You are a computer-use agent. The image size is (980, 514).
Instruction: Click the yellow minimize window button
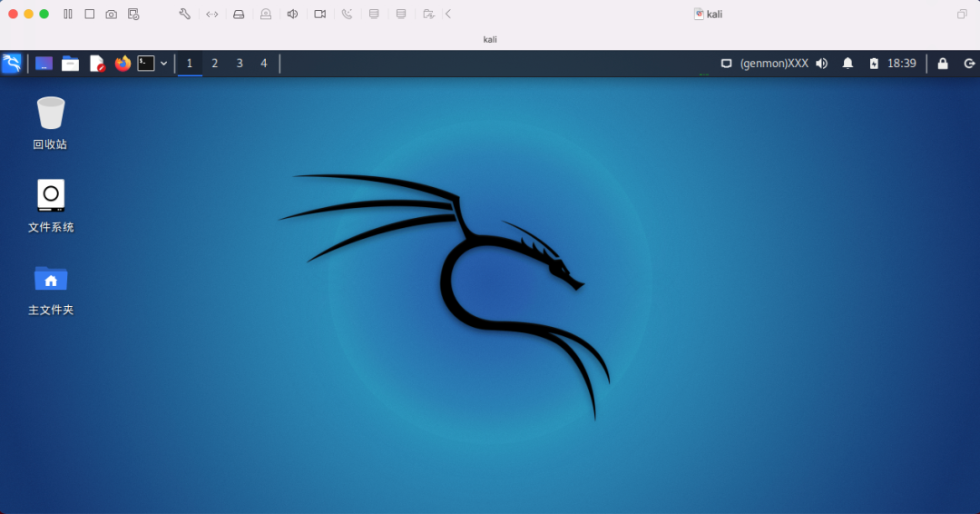click(x=28, y=14)
